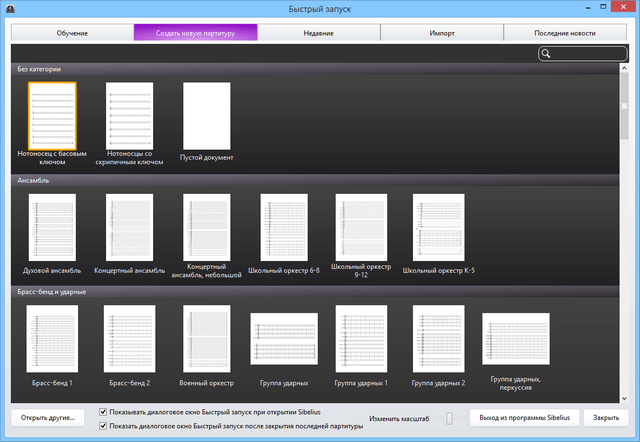Adjust the Изменить масштаб zoom slider
The image size is (640, 442).
[x=449, y=418]
